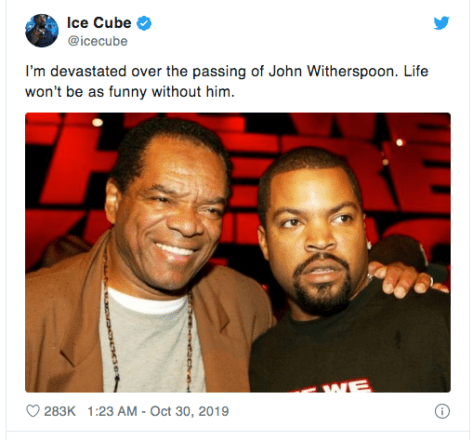Open the info icon beside timestamp
The width and height of the screenshot is (473, 440).
(x=442, y=411)
